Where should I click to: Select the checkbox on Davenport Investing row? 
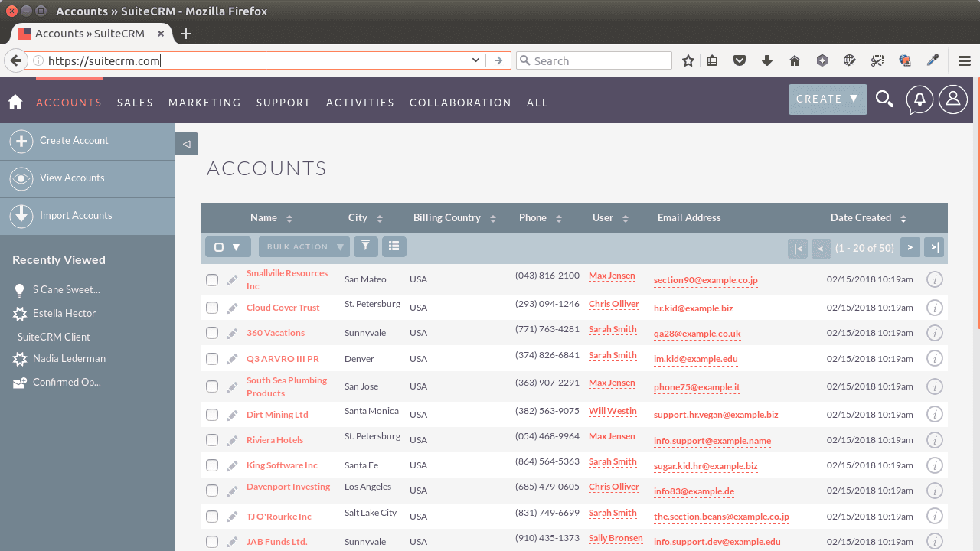click(x=212, y=490)
